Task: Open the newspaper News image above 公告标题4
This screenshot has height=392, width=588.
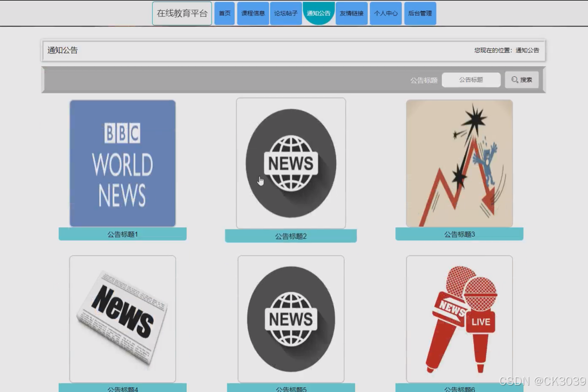Action: point(123,319)
